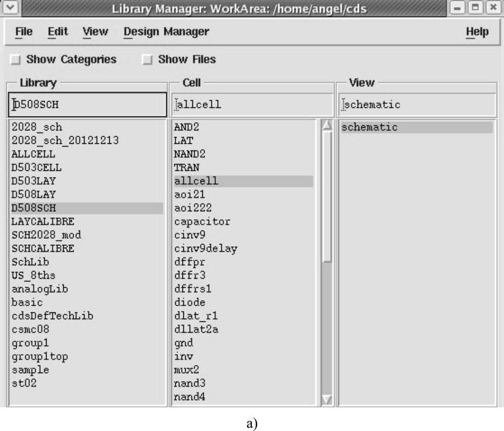The image size is (504, 431).
Task: Toggle the Show Files checkbox
Action: click(148, 60)
